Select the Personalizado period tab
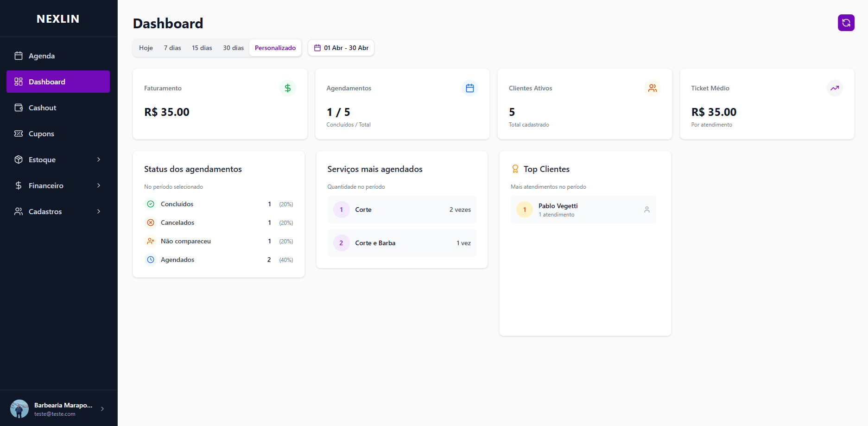Viewport: 868px width, 426px height. [275, 48]
